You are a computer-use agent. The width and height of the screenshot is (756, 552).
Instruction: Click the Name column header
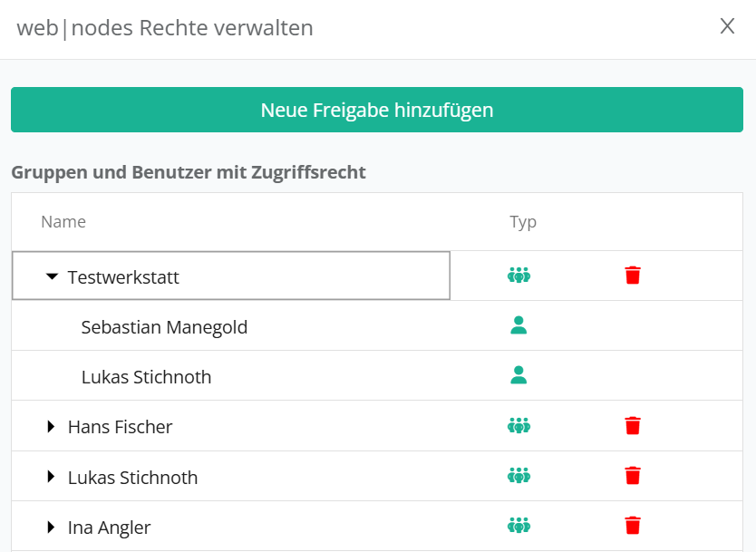(x=63, y=222)
